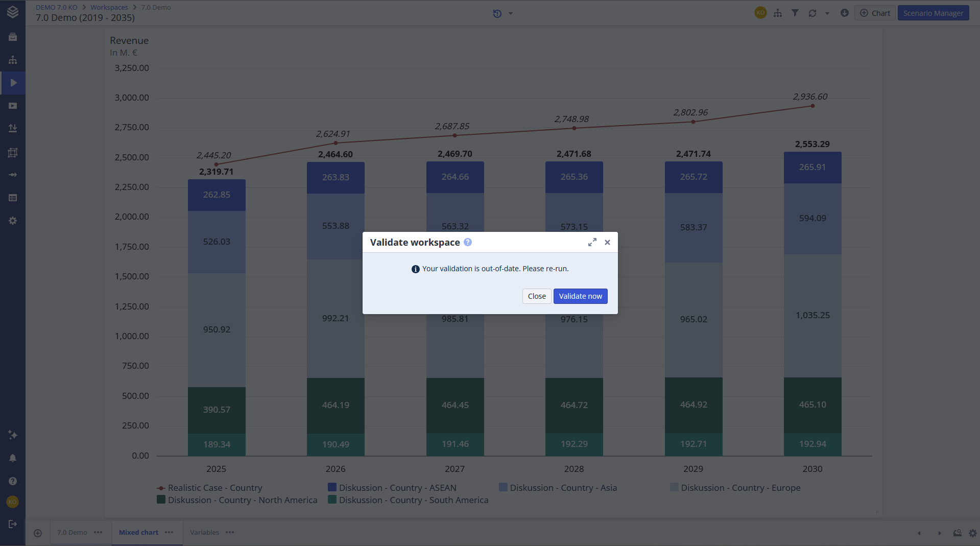Close the dialog with the Close button
Screen dimensions: 980x546
(x=537, y=296)
